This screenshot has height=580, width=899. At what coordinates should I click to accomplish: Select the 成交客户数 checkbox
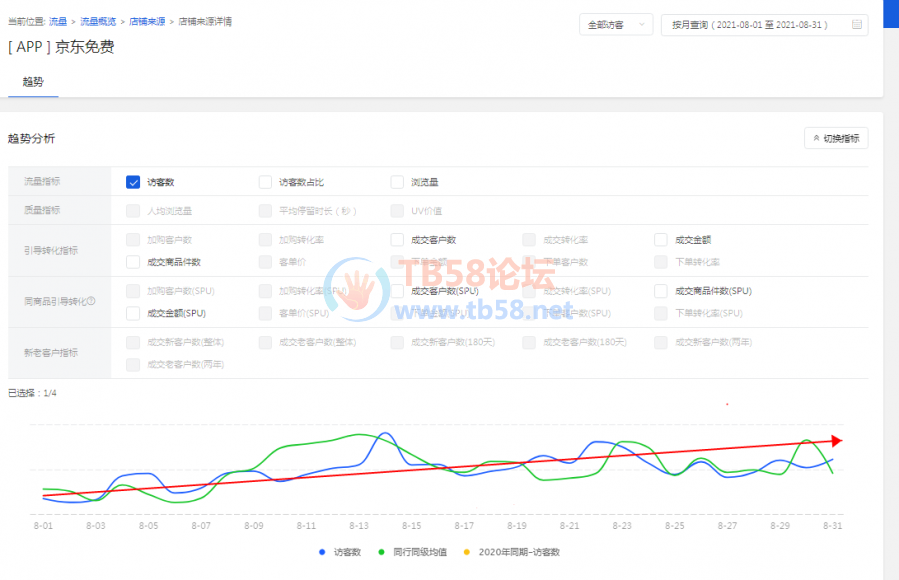397,240
